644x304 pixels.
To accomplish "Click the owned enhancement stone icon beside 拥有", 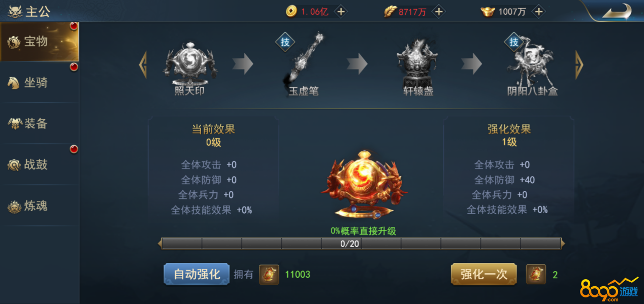I will tap(269, 275).
